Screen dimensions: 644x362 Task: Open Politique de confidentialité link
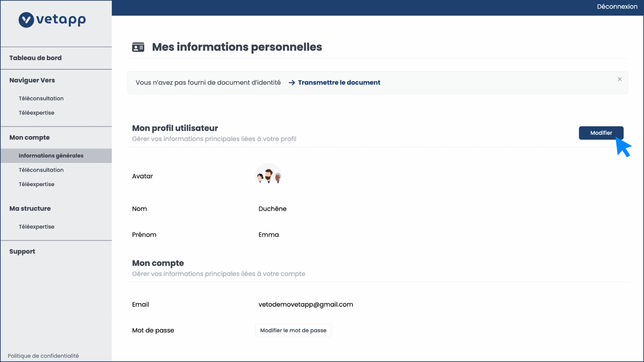point(43,356)
